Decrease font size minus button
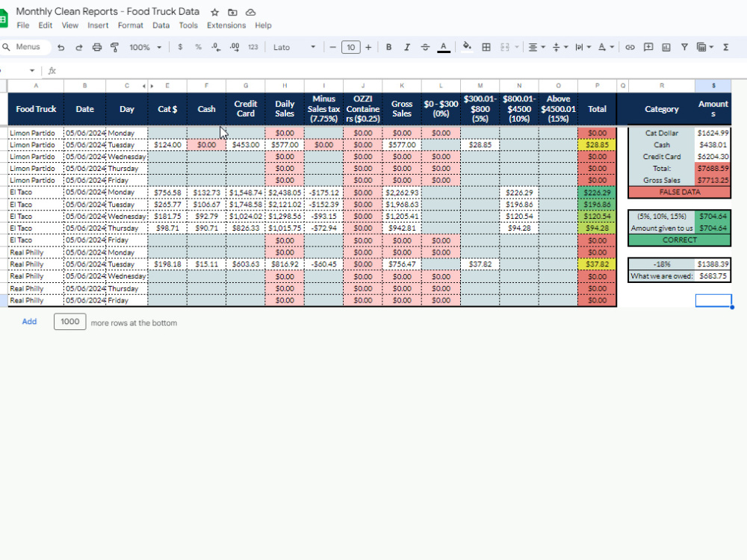747x560 pixels. pos(332,47)
